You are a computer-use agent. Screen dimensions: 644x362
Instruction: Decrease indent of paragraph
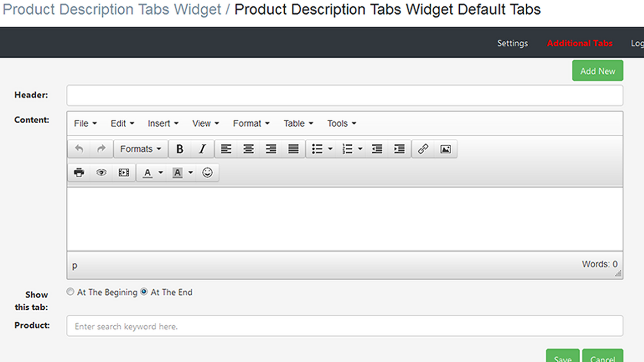(377, 149)
